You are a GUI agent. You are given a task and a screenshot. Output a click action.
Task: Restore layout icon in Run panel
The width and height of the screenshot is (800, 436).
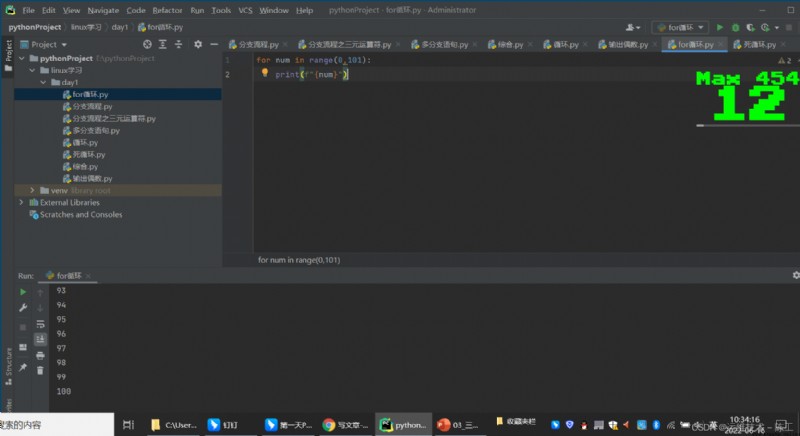[x=23, y=347]
